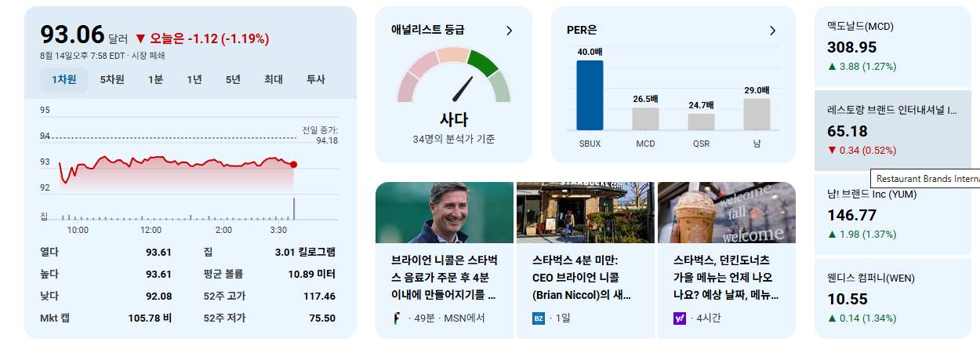Open Starbucks storefront news thumbnail

tap(586, 213)
